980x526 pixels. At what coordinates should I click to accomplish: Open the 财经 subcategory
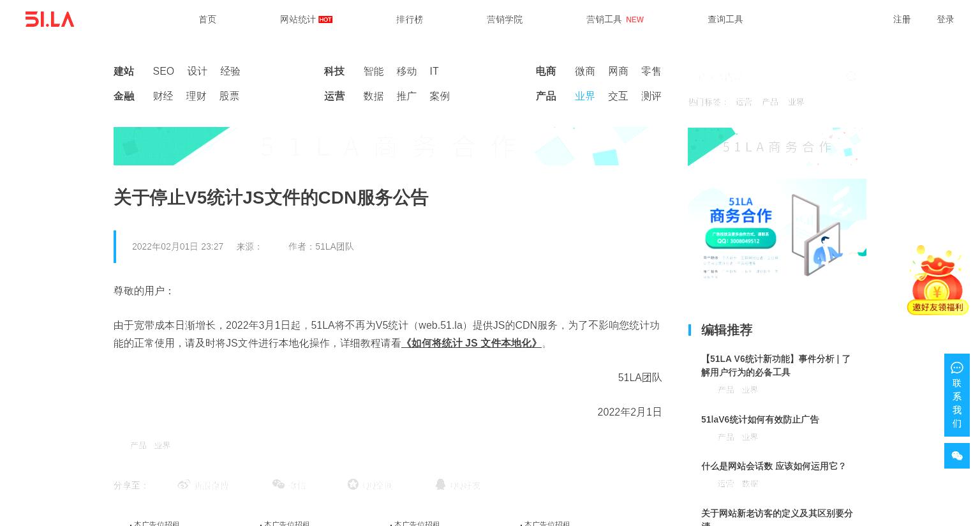click(163, 96)
